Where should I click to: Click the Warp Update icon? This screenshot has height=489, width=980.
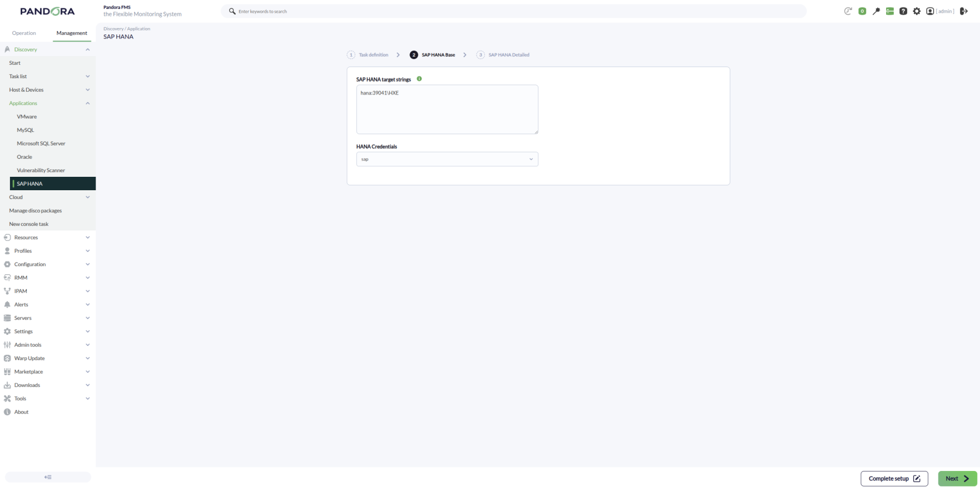click(x=7, y=358)
